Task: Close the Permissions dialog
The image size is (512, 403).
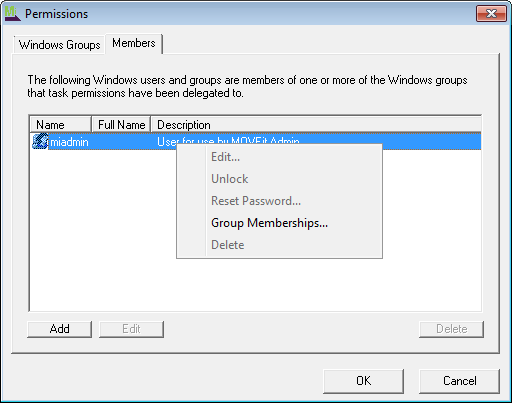Action: click(491, 14)
